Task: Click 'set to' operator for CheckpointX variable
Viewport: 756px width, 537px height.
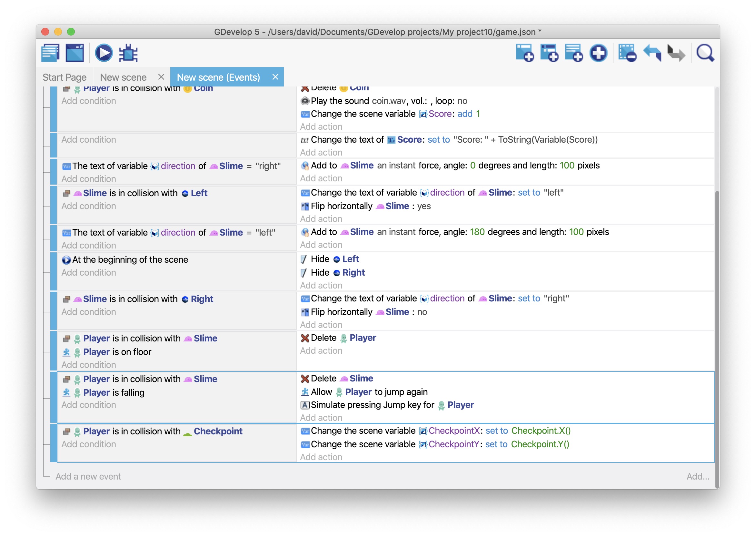Action: (497, 431)
